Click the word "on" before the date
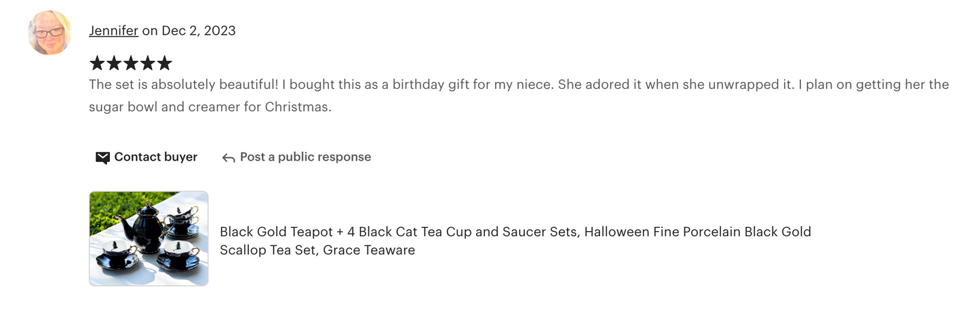This screenshot has width=980, height=320. tap(150, 31)
